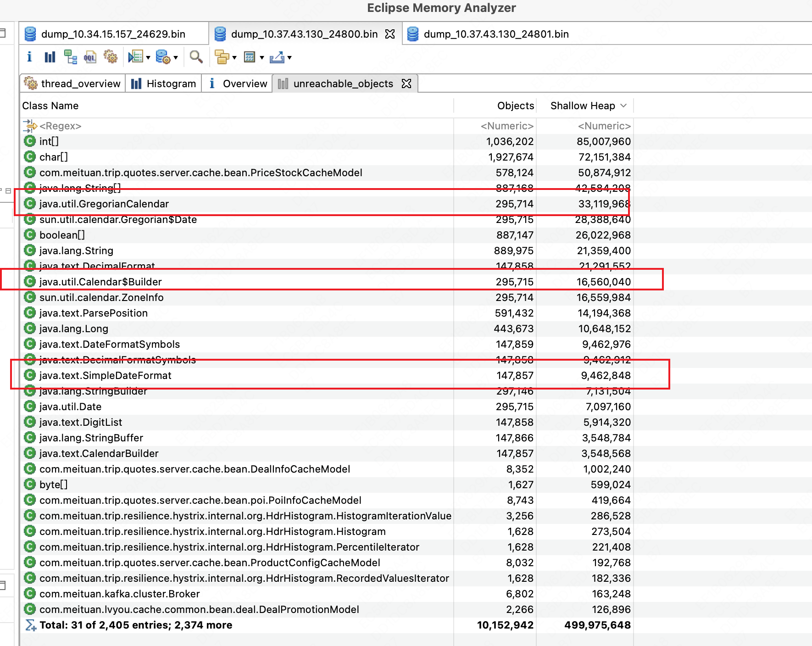Close the unreachable_objects tab

406,84
